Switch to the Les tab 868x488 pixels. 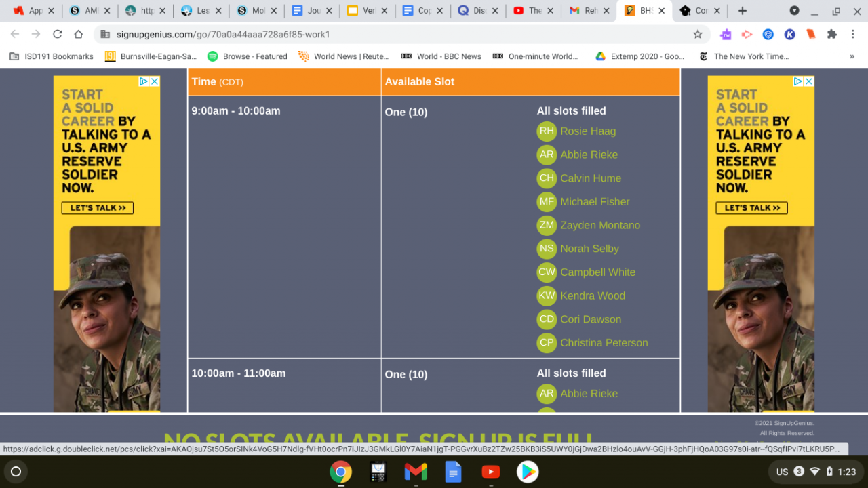pyautogui.click(x=200, y=11)
